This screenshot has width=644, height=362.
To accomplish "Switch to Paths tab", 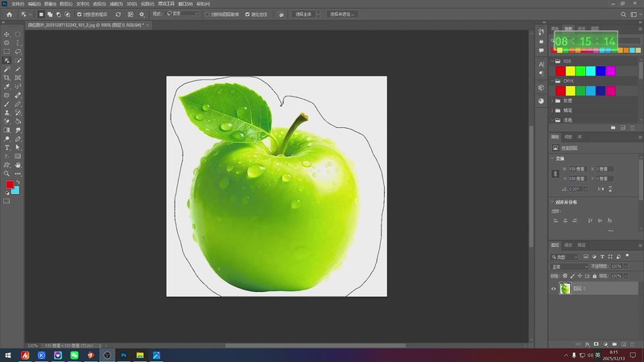I will (581, 245).
